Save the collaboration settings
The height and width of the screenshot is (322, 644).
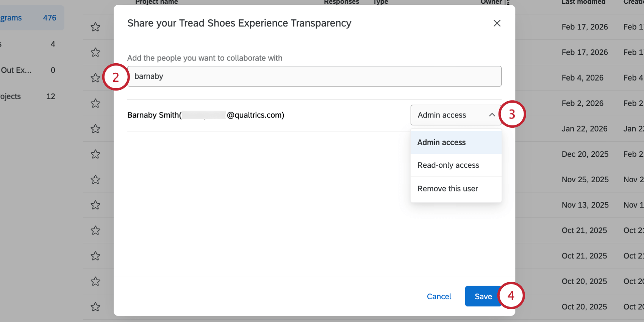(483, 296)
